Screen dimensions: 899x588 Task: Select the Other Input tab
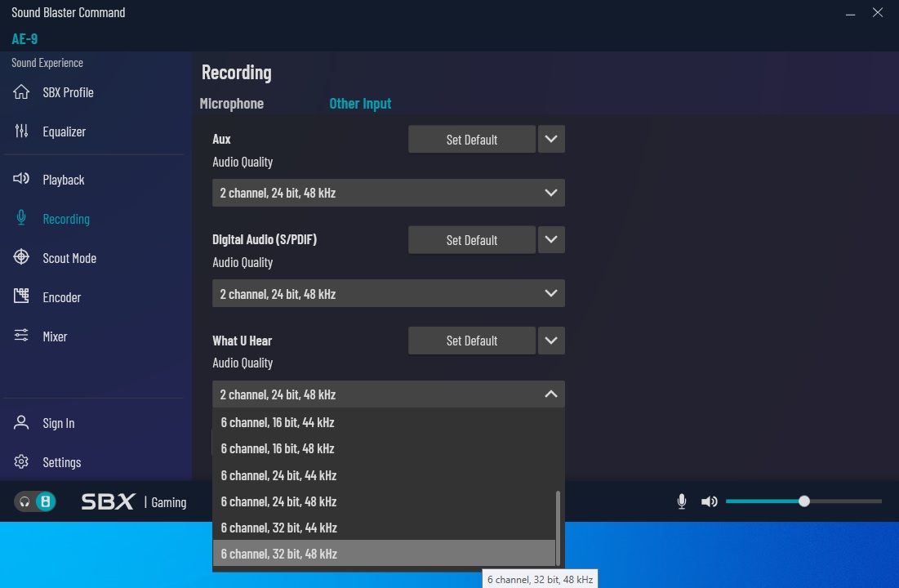[360, 104]
